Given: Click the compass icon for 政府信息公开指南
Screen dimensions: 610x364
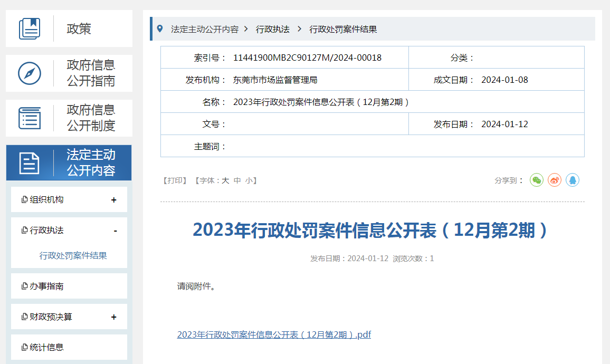Looking at the screenshot, I should (x=30, y=73).
